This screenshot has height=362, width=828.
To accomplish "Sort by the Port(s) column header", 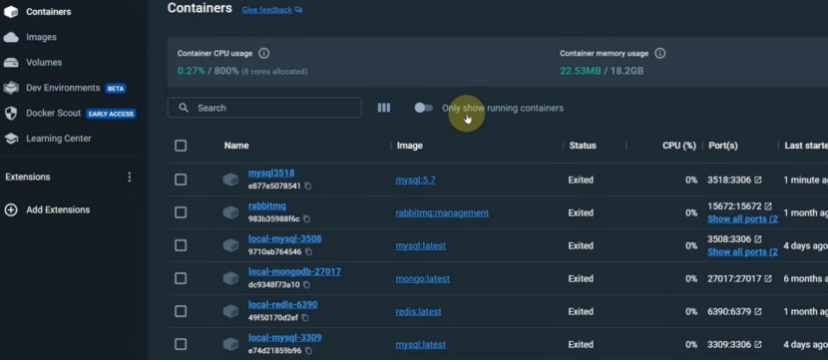I will (x=723, y=146).
